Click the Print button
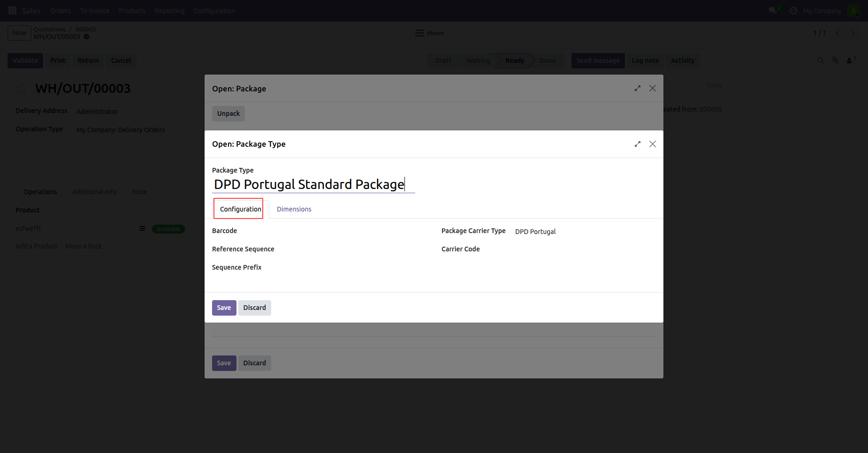This screenshot has height=453, width=868. pos(58,60)
